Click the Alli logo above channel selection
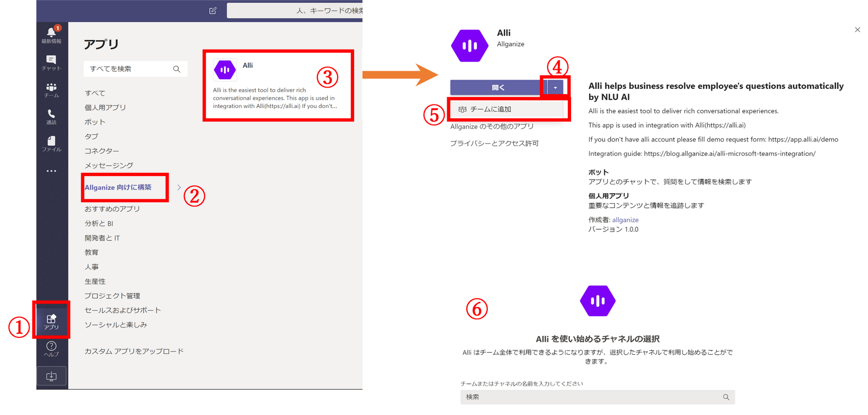The height and width of the screenshot is (415, 868). [598, 301]
